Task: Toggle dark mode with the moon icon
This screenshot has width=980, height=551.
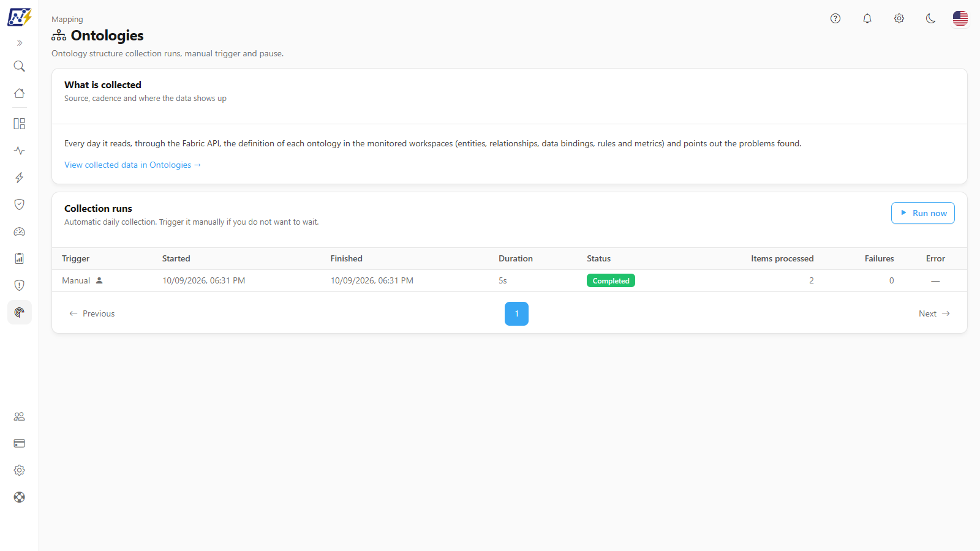Action: point(931,18)
